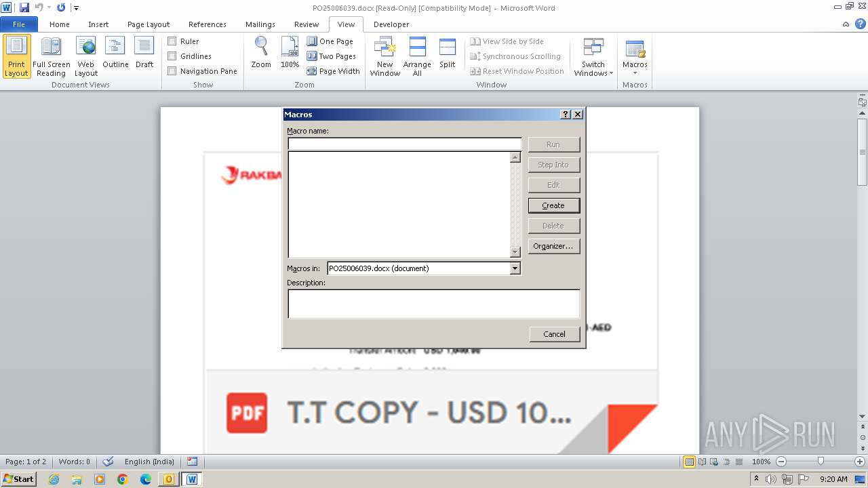Switch to Web Layout view

point(86,56)
